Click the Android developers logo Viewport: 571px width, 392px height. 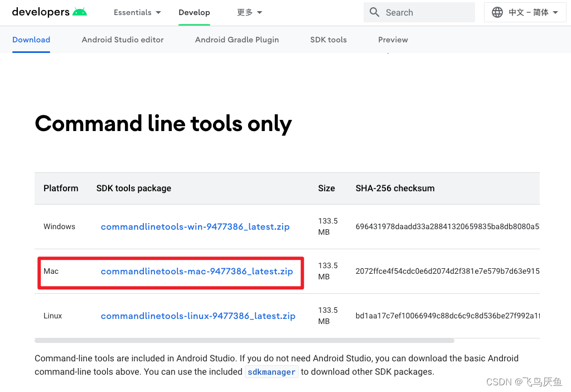click(x=50, y=12)
